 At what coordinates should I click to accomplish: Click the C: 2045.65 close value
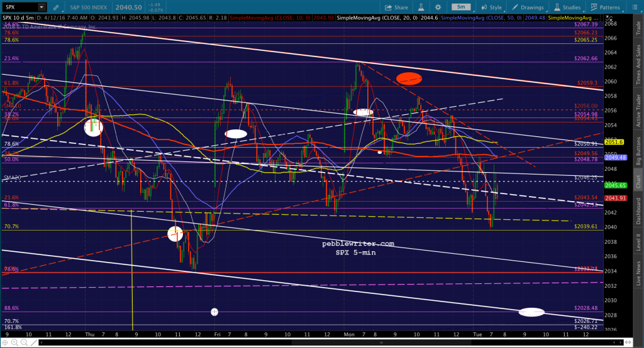[x=192, y=18]
